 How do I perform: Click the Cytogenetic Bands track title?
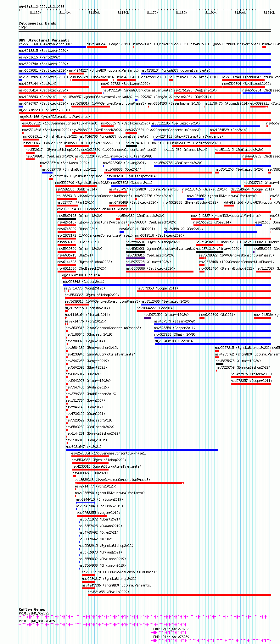[x=37, y=23]
